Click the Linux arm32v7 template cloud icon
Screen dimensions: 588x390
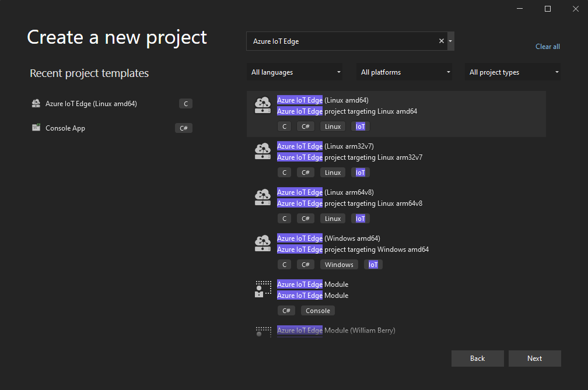[262, 152]
